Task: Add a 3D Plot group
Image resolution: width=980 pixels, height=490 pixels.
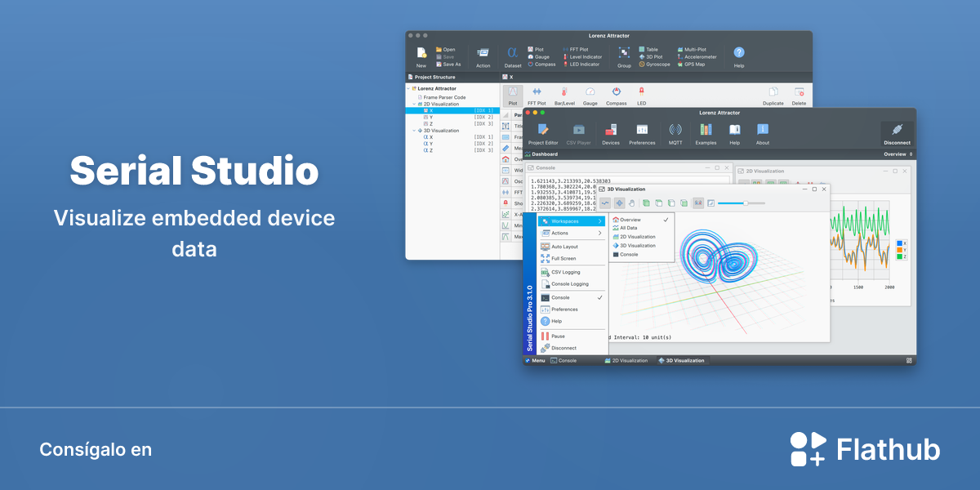Action: (651, 56)
